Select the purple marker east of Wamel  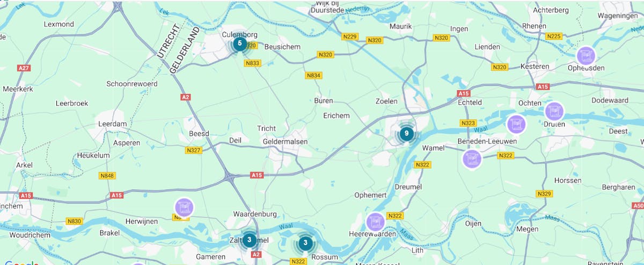click(x=472, y=159)
